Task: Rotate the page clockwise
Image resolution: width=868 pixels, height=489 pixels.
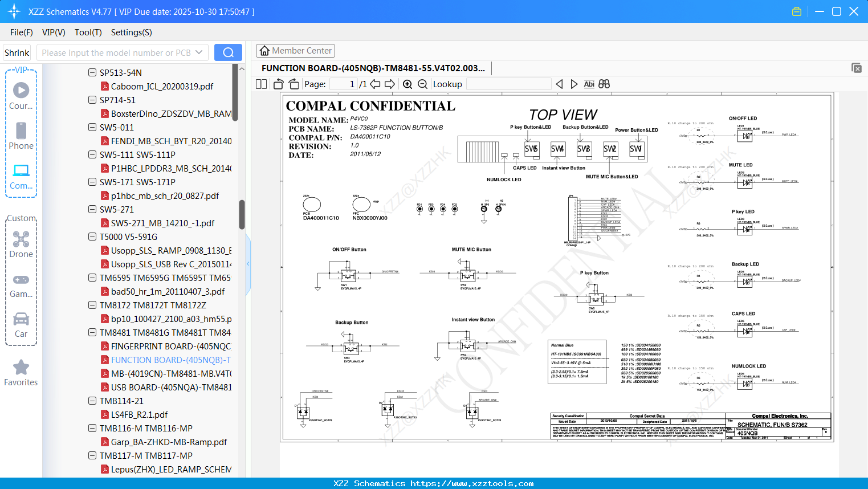Action: 294,84
